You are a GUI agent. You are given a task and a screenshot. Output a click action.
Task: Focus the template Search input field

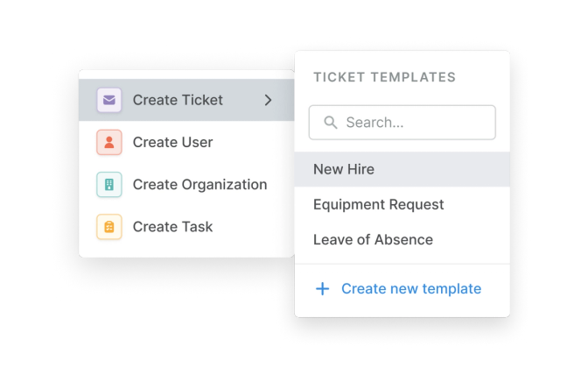click(x=411, y=123)
